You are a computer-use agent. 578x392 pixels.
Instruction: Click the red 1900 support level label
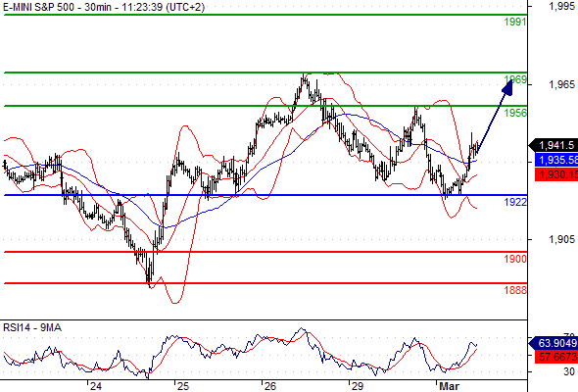point(515,259)
